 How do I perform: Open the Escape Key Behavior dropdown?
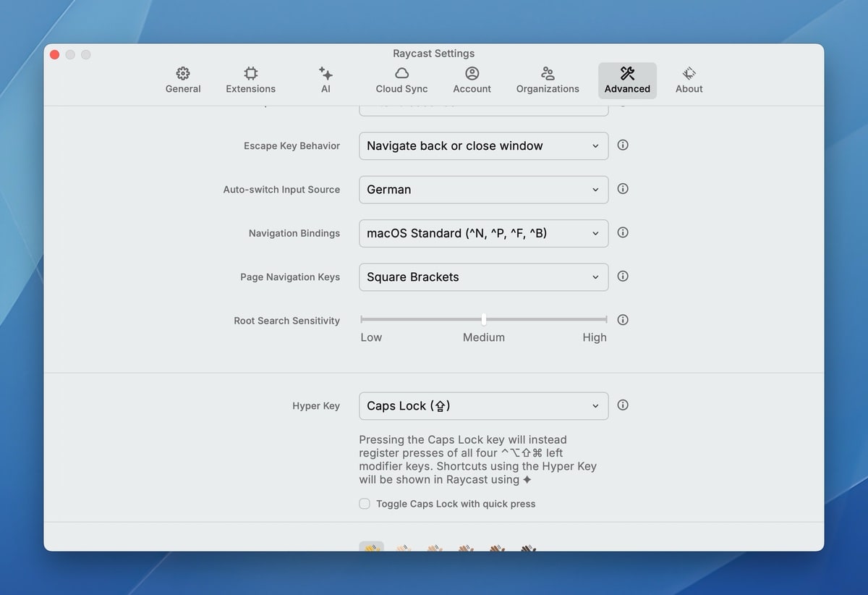[x=483, y=145]
